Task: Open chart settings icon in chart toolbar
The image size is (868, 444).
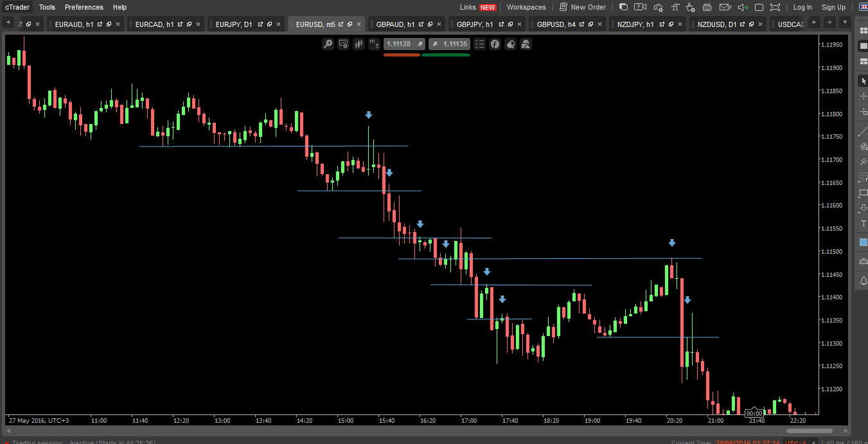Action: coord(344,44)
